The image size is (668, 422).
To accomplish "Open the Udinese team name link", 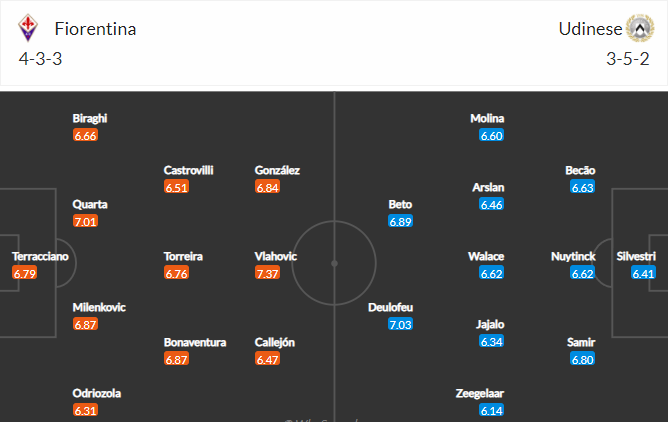I will (x=590, y=29).
